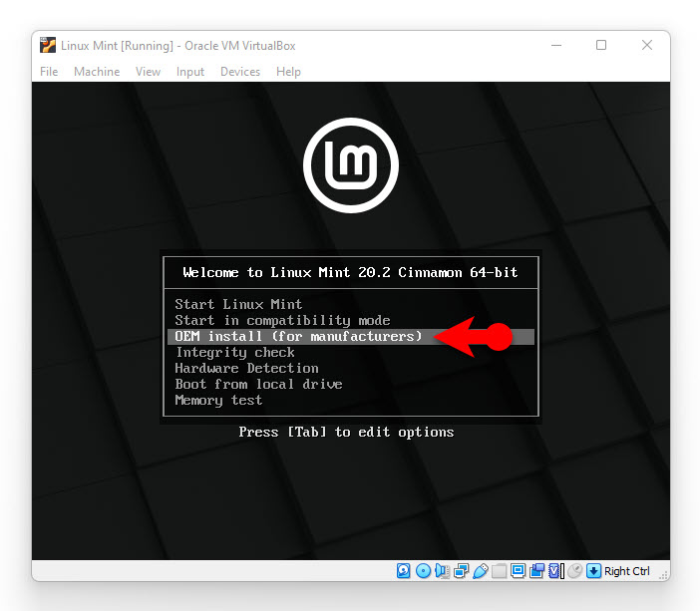Viewport: 700px width, 611px height.
Task: Click the shared folders status icon
Action: coord(500,571)
